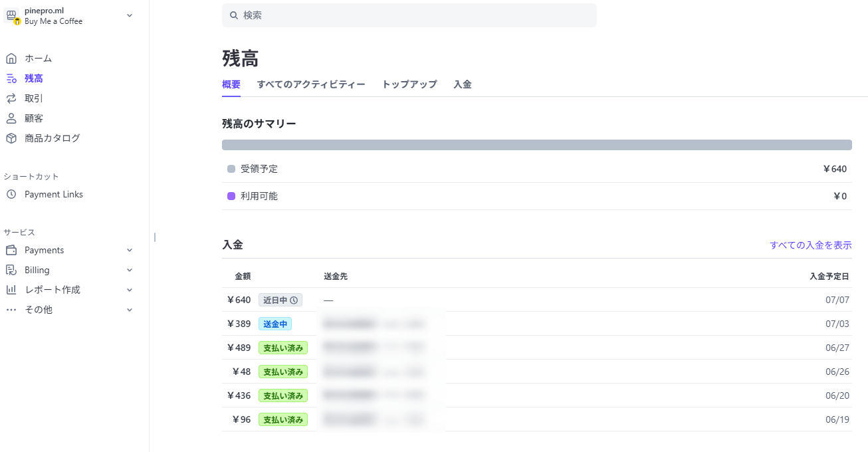
Task: Click the 取引 transactions arrows icon
Action: pos(11,98)
